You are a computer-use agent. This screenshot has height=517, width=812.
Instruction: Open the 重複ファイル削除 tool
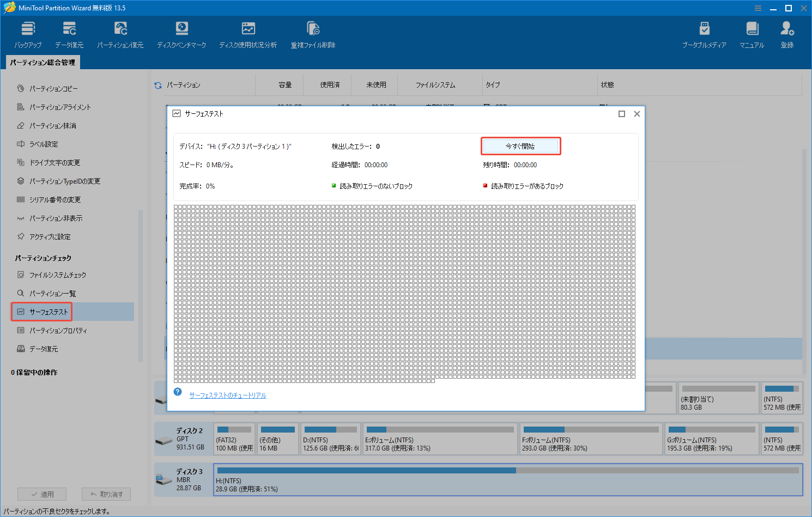coord(312,34)
